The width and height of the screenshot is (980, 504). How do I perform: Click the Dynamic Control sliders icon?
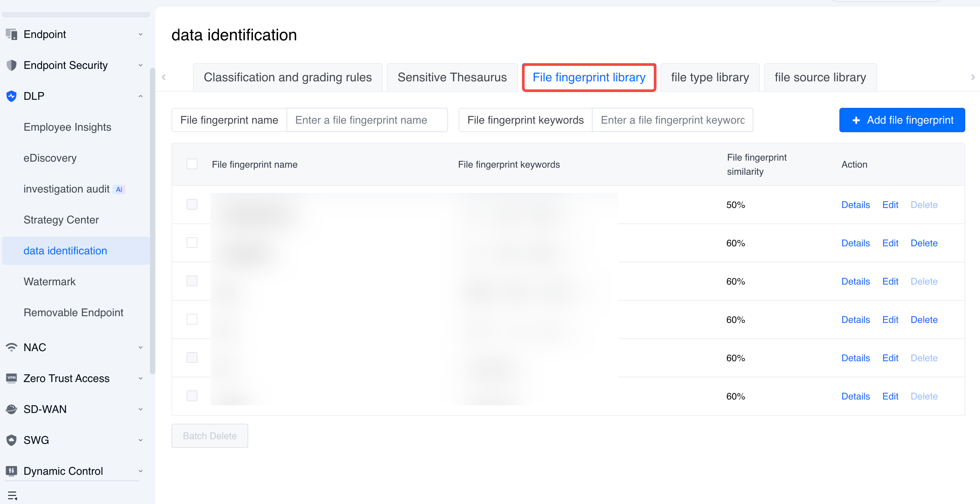pos(11,471)
